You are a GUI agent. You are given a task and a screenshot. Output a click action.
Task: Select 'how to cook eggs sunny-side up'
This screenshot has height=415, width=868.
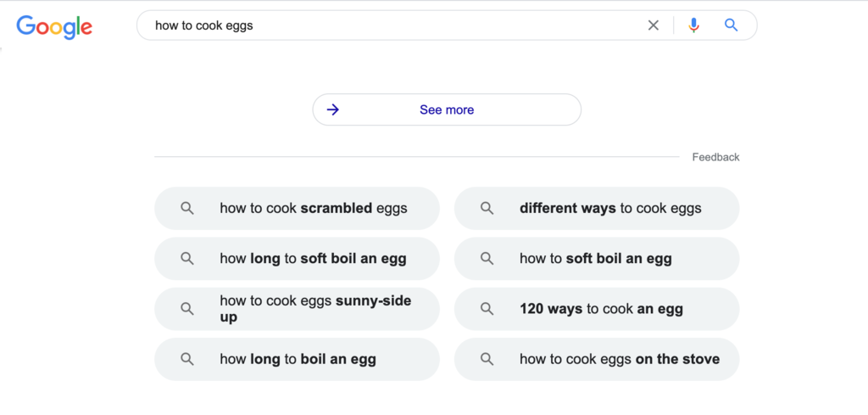click(315, 309)
